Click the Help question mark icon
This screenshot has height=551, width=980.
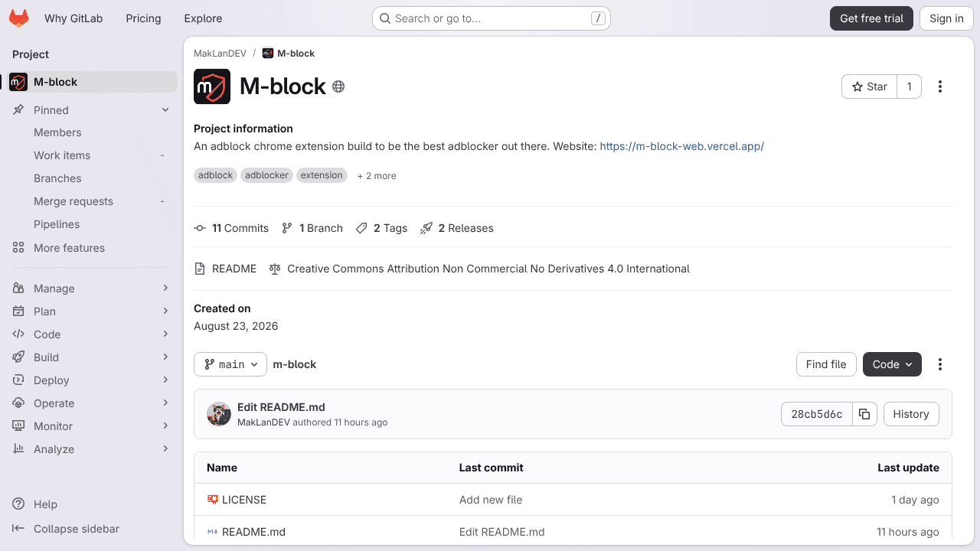[x=18, y=504]
